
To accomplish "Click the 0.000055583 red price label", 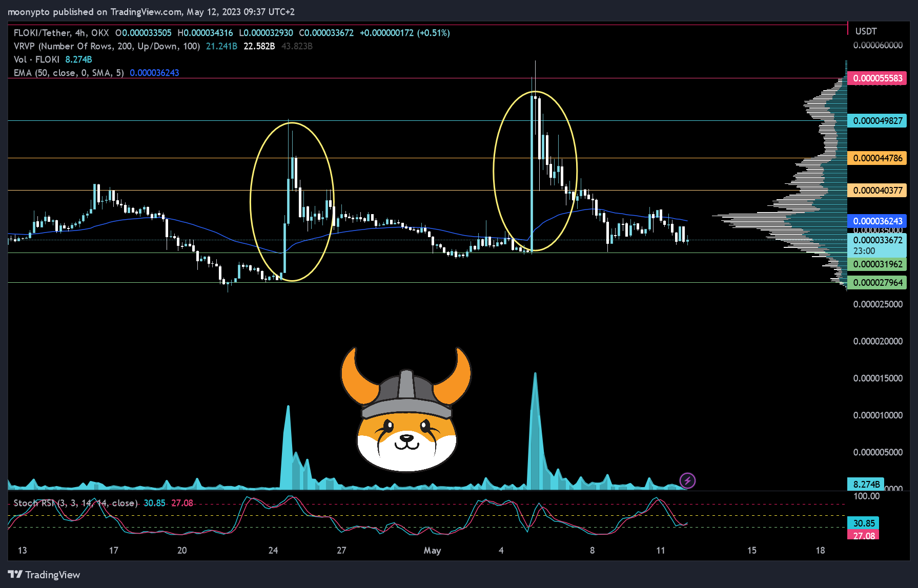I will [x=877, y=78].
